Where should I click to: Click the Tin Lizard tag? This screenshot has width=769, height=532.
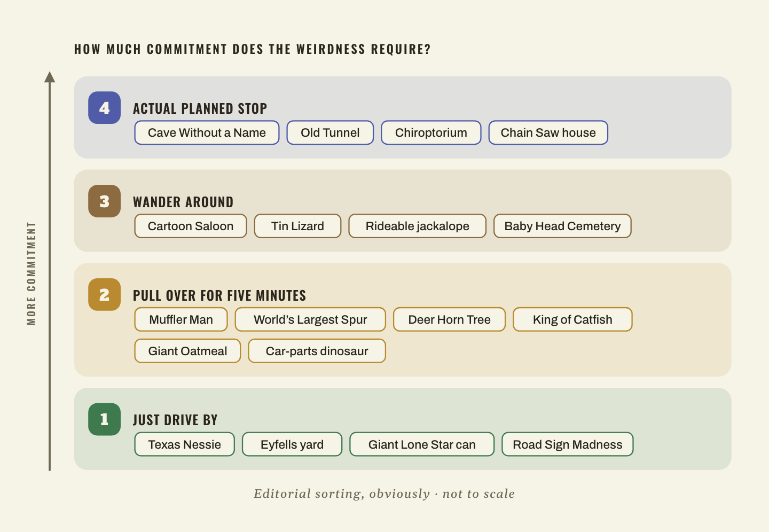click(297, 226)
